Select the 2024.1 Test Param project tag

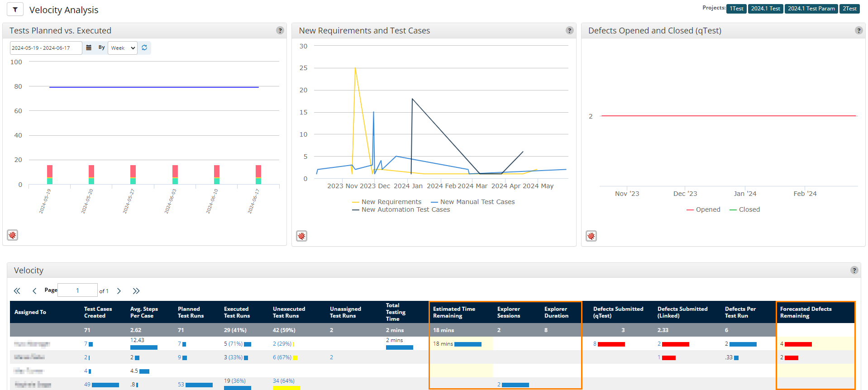(x=811, y=9)
